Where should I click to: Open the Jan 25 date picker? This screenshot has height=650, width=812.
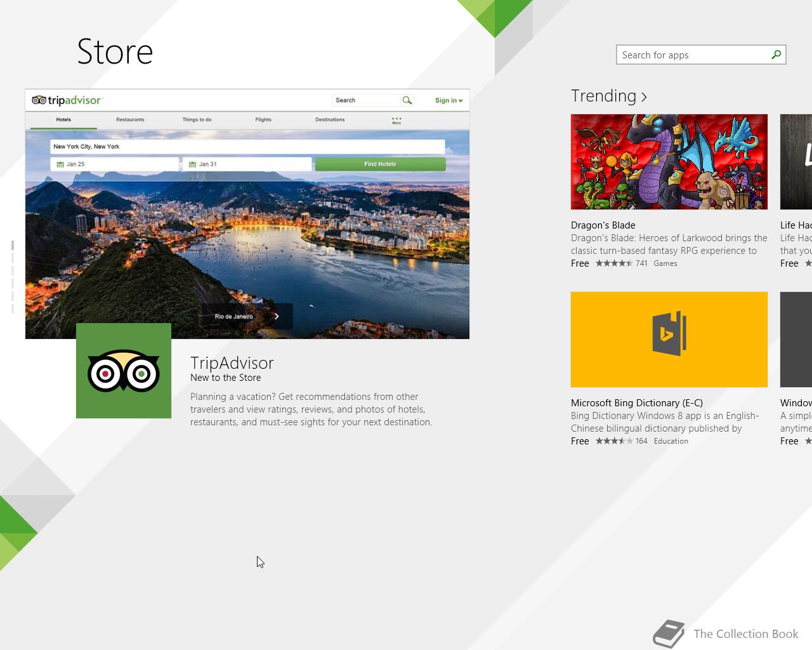115,164
